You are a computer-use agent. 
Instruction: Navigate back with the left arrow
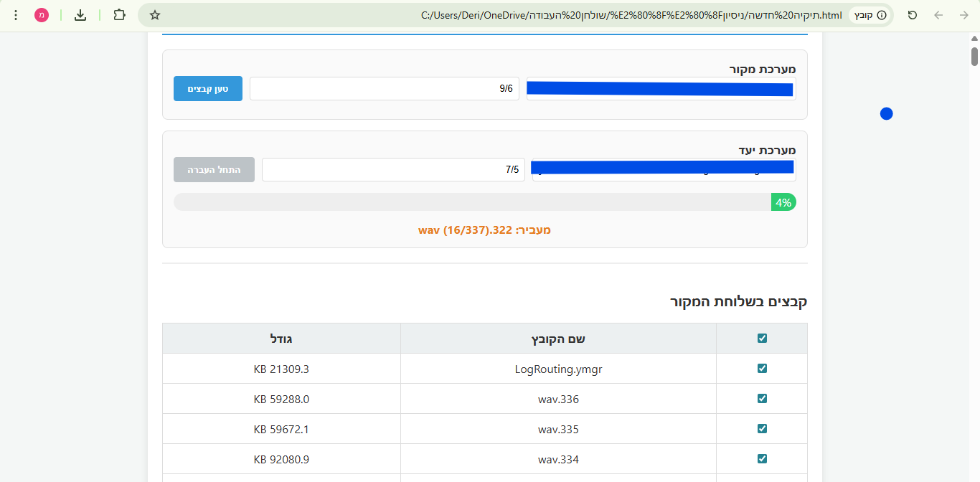[938, 14]
